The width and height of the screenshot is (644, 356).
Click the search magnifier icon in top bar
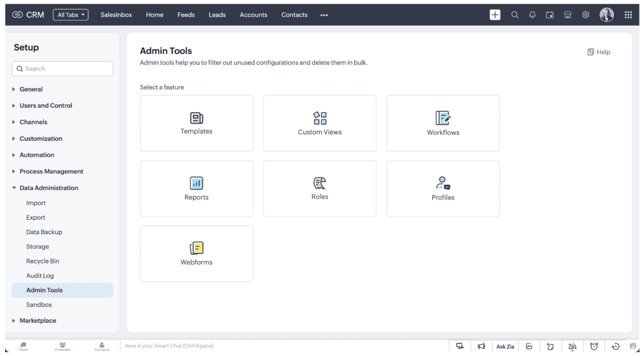point(514,15)
